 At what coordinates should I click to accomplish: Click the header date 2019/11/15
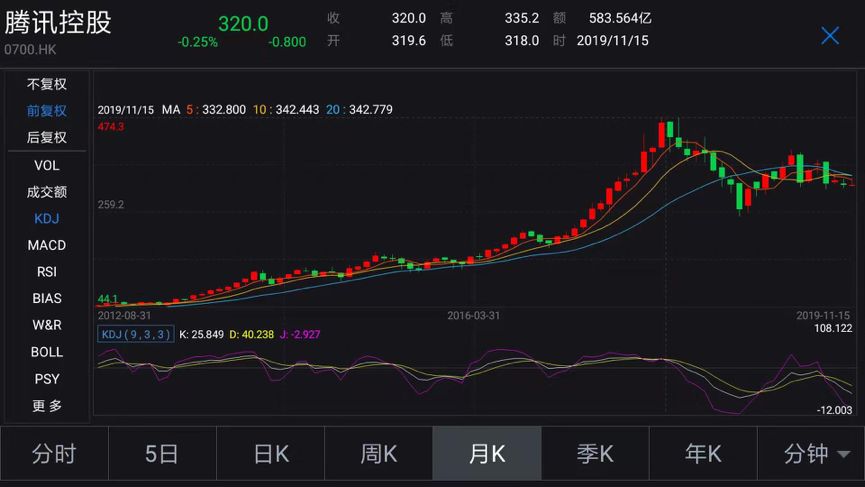tap(612, 41)
